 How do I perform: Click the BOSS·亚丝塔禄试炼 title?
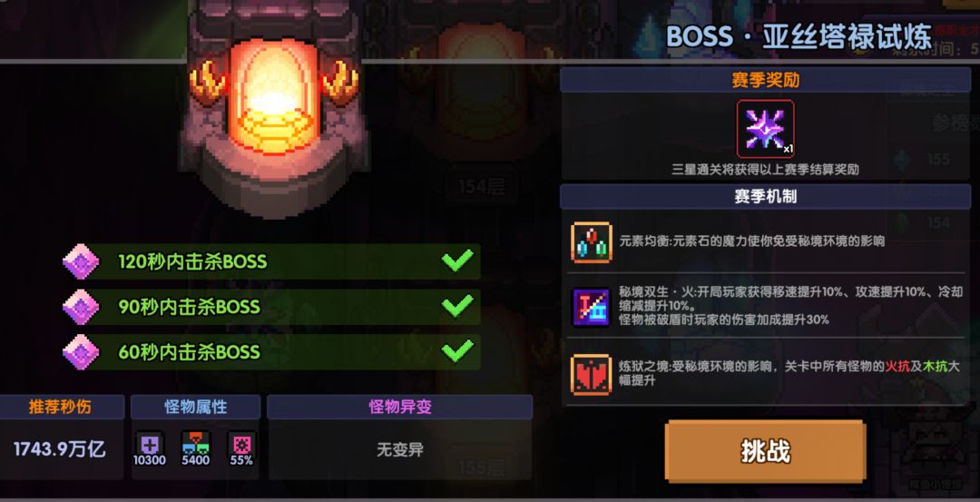coord(799,37)
